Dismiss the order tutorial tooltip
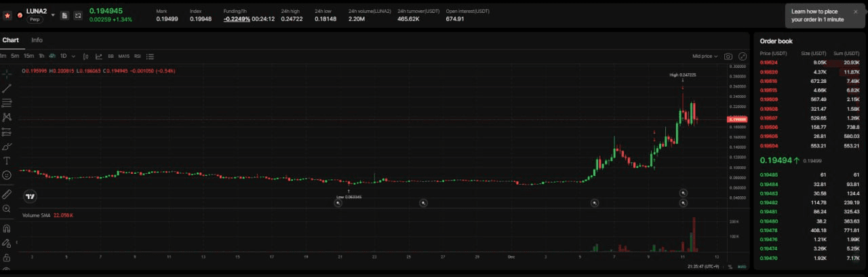 click(856, 12)
